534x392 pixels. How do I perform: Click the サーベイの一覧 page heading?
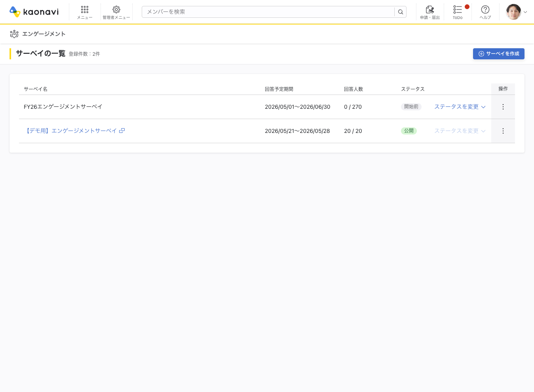pos(41,53)
